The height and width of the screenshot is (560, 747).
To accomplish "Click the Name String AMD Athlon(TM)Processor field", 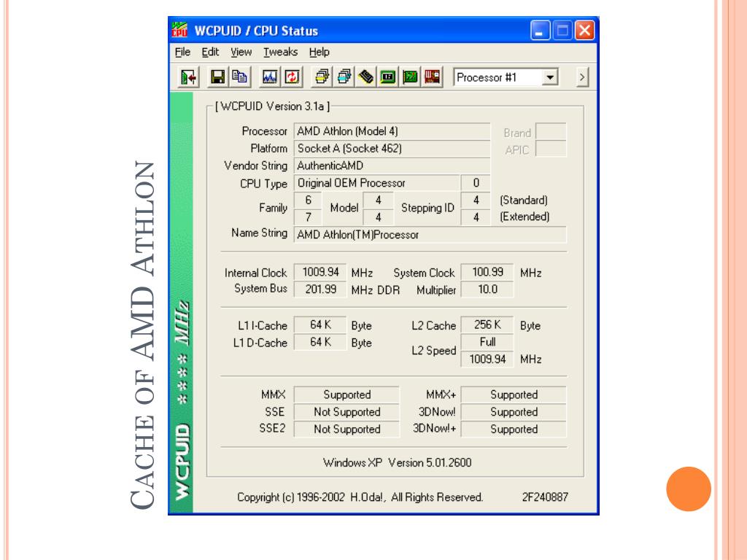I will tap(430, 234).
